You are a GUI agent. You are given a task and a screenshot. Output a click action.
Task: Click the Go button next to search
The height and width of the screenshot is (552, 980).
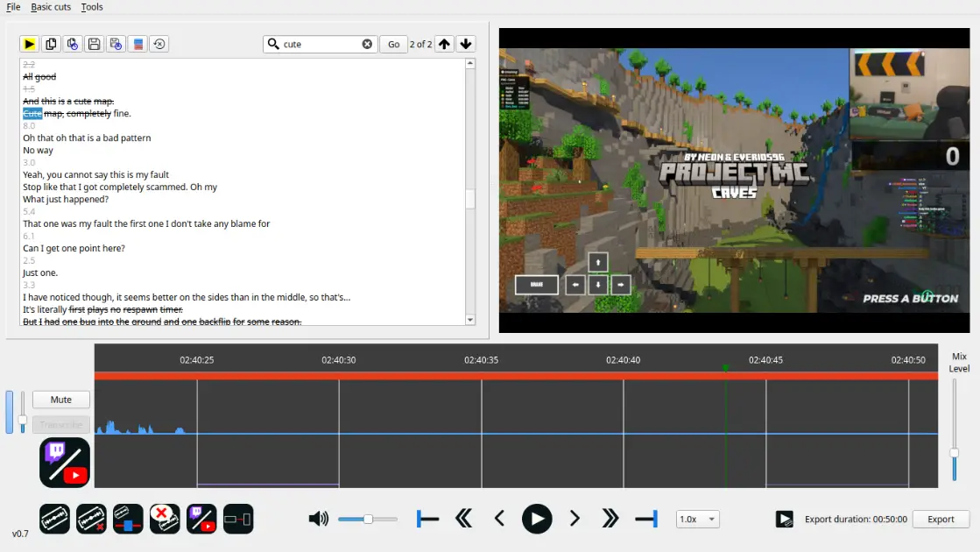pos(393,44)
